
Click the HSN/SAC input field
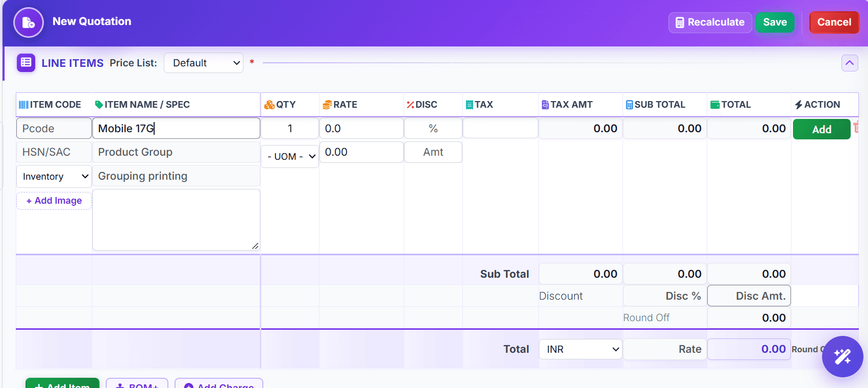click(x=54, y=152)
